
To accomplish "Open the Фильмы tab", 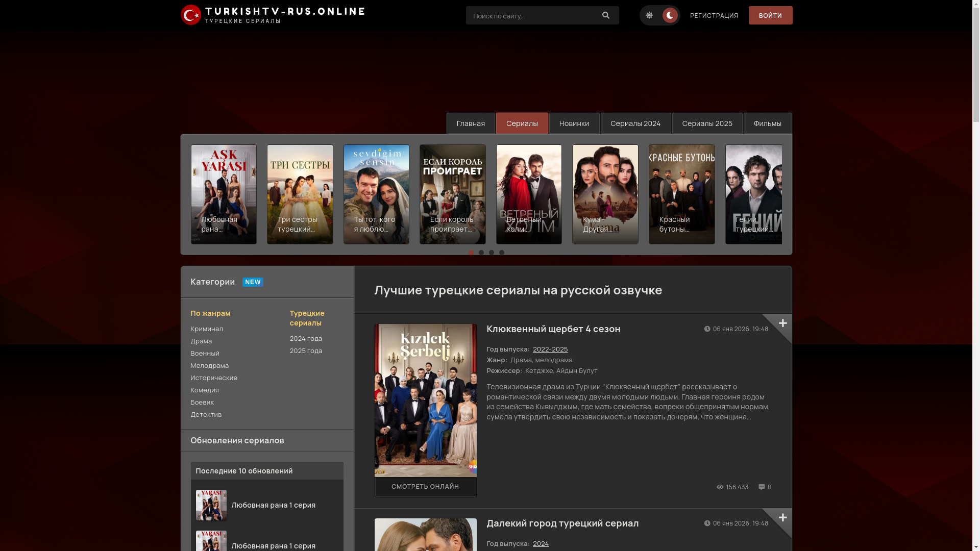I will point(767,123).
